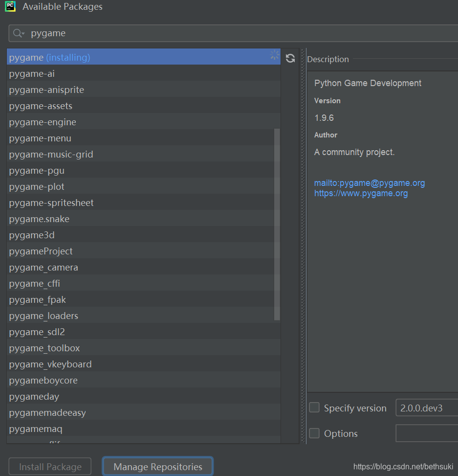458x476 pixels.
Task: Select the pygameboycore package
Action: 144,380
